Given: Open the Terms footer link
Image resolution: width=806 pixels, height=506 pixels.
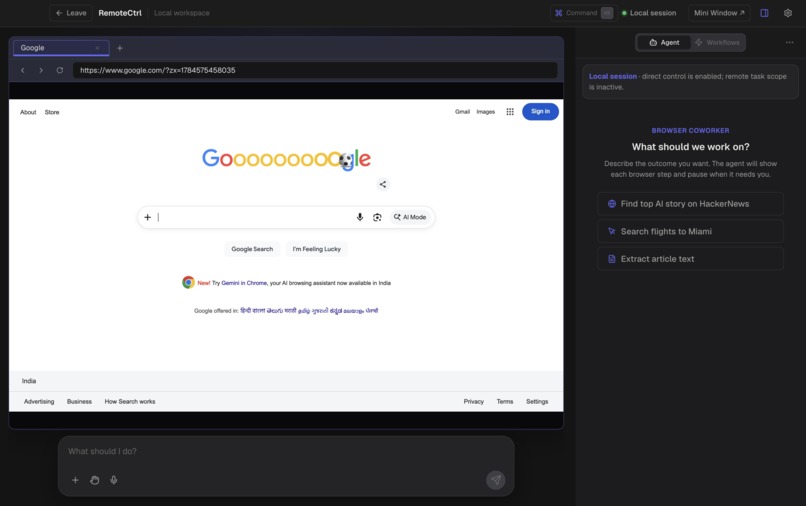Looking at the screenshot, I should pos(505,402).
